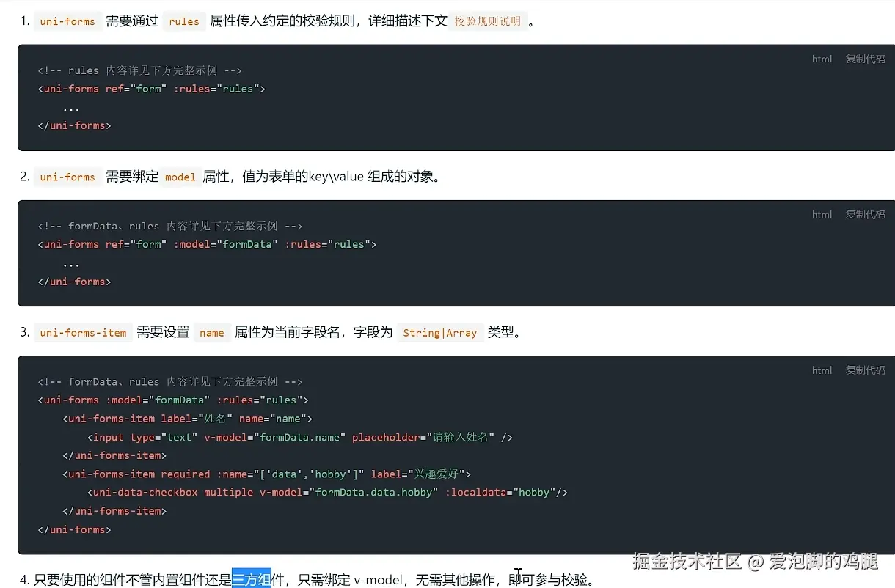Click the label value 兴趣爱好 in code
This screenshot has width=895, height=588.
pyautogui.click(x=438, y=474)
